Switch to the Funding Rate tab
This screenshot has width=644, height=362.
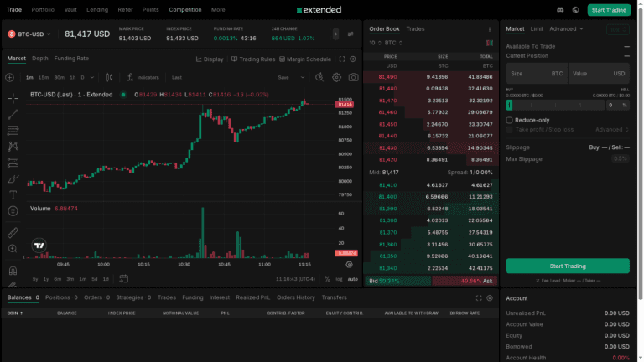pos(71,59)
